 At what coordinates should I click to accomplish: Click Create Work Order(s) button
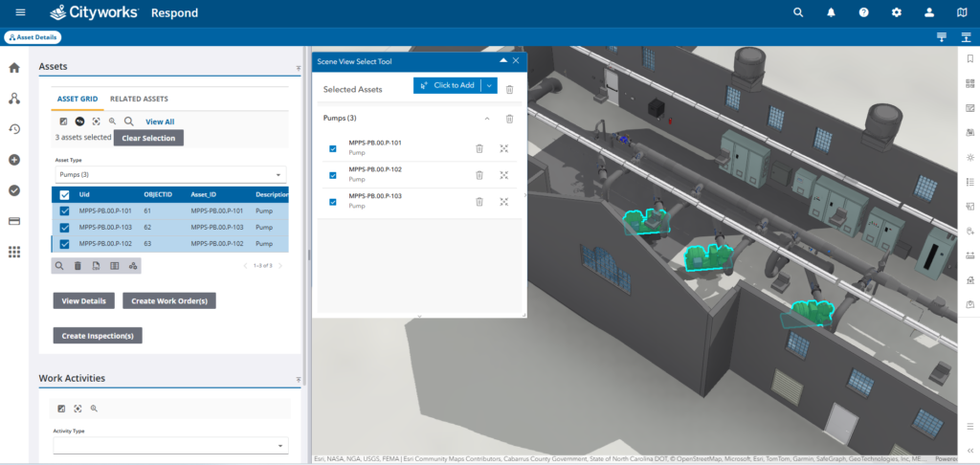pos(169,300)
